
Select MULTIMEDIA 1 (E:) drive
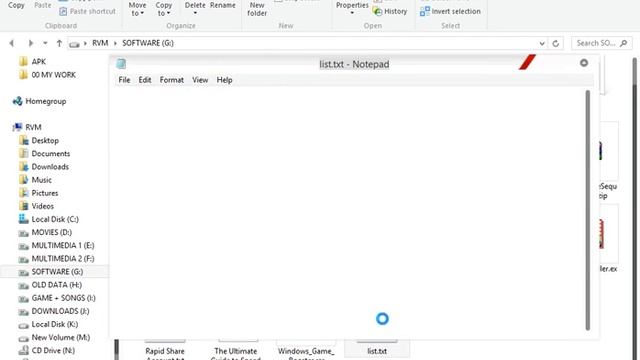click(62, 245)
